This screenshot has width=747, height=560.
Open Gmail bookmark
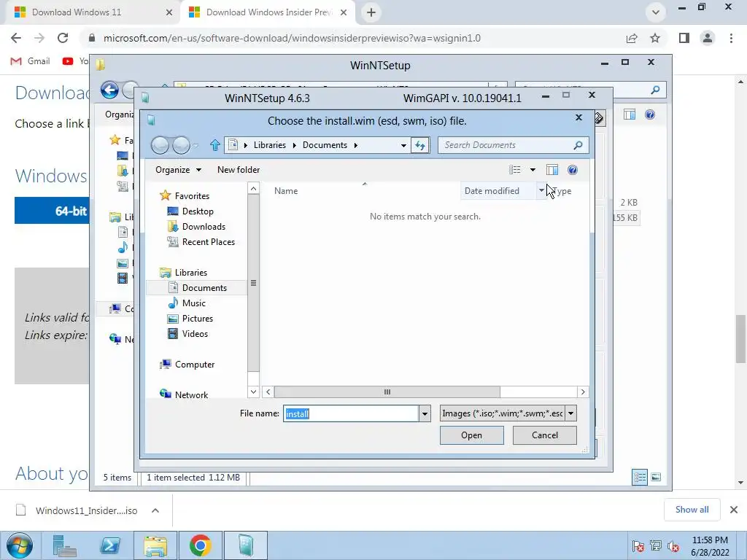point(31,61)
